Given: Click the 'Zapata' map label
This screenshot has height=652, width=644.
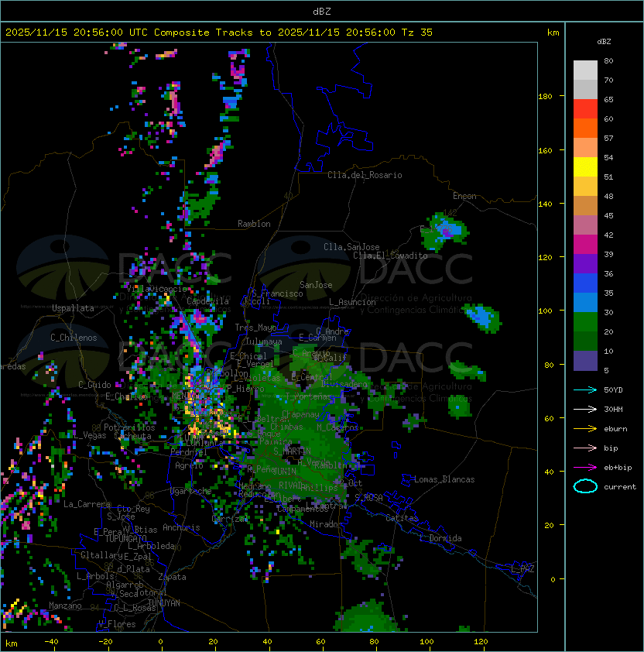Looking at the screenshot, I should pyautogui.click(x=172, y=577).
